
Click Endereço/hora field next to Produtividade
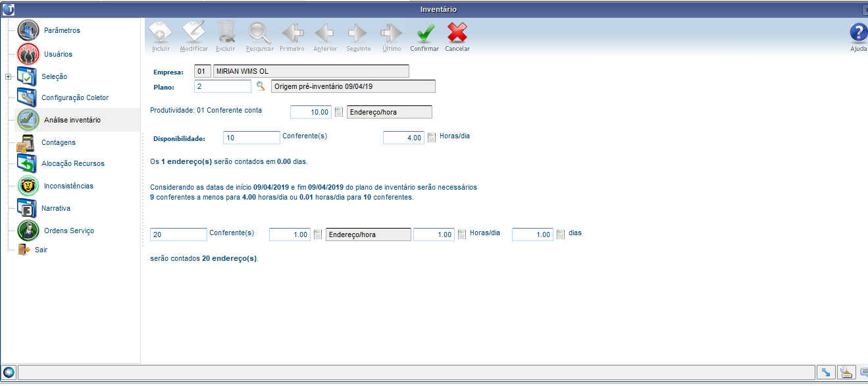point(390,112)
